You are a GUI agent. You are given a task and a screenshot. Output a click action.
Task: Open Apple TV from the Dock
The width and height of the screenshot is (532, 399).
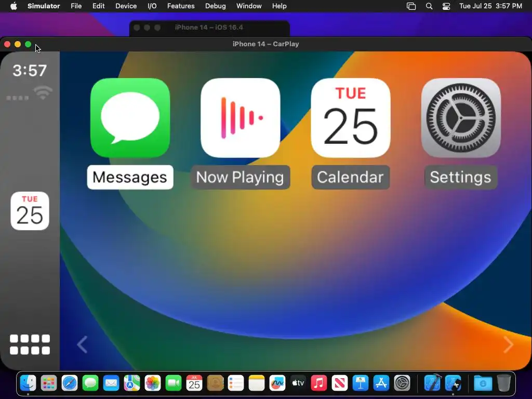(298, 383)
